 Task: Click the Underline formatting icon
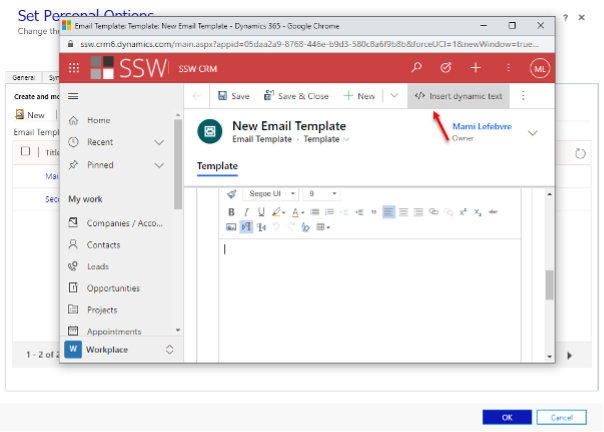pos(260,212)
